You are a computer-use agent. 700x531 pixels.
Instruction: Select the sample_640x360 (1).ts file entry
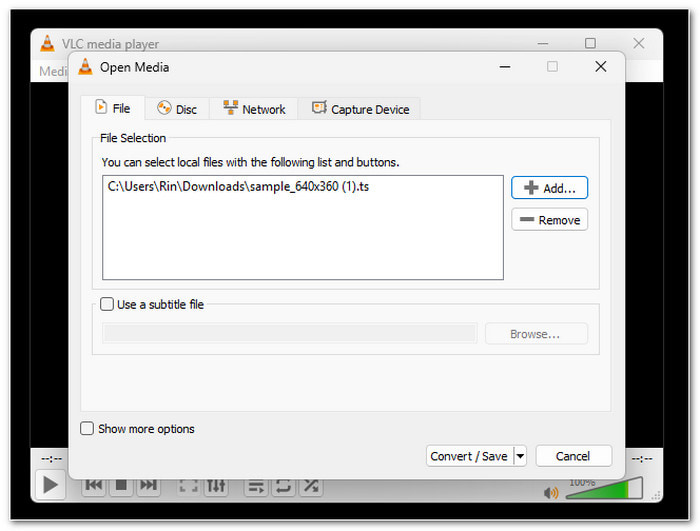coord(238,186)
